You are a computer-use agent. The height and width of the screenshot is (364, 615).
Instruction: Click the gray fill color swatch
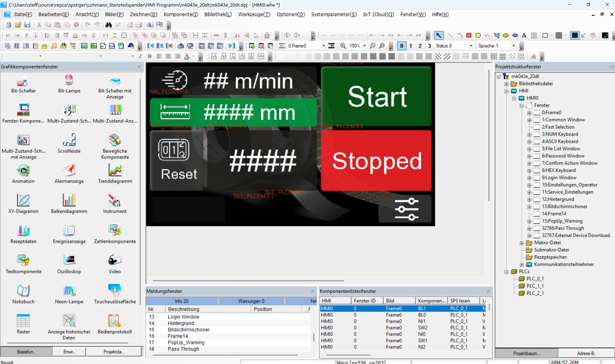[559, 35]
